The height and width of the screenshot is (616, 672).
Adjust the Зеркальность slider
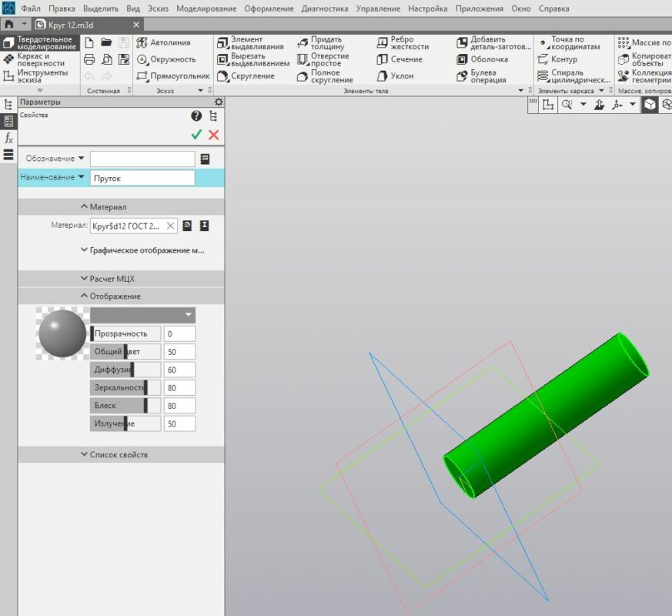tap(145, 387)
